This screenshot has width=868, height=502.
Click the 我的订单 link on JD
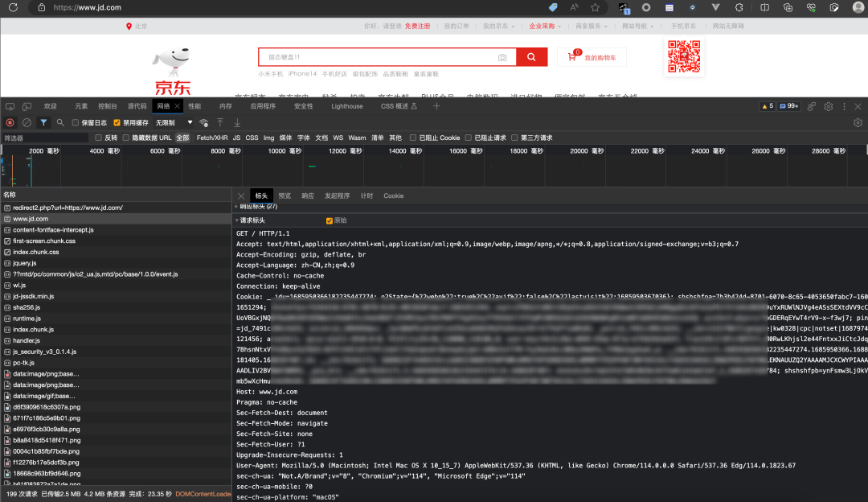(x=457, y=26)
